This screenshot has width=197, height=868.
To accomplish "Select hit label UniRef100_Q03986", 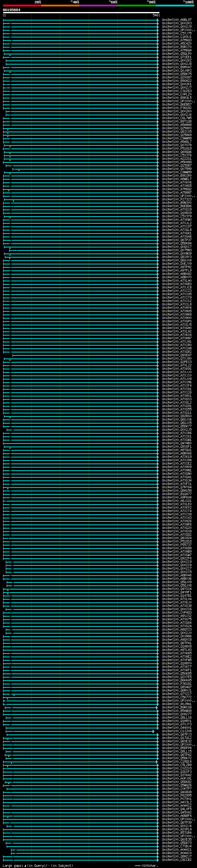I will coord(176,636).
